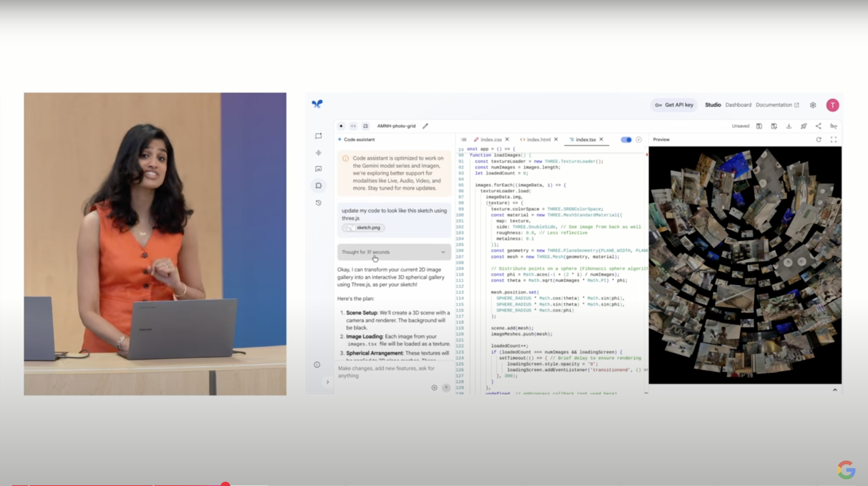Image resolution: width=868 pixels, height=486 pixels.
Task: Switch to the index.css tab
Action: coord(491,139)
